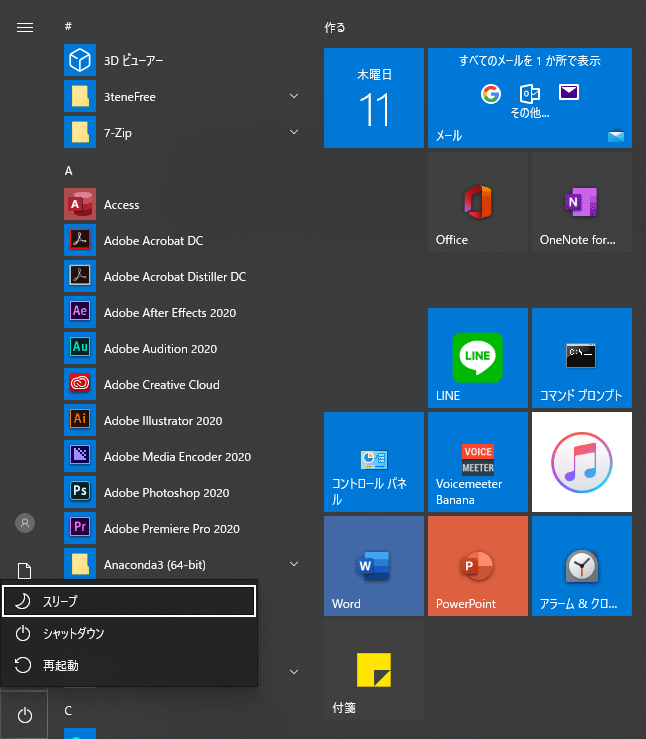Expand the hamburger menu

[x=25, y=28]
